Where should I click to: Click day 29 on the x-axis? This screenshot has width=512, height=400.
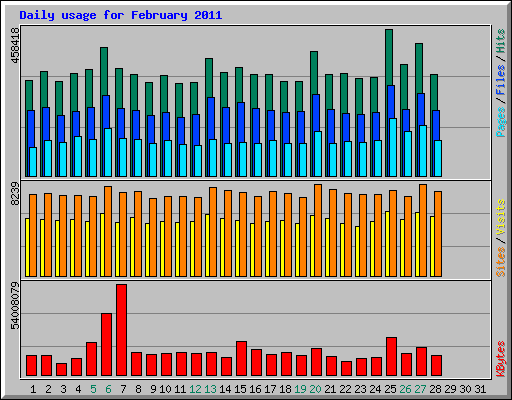pyautogui.click(x=450, y=389)
